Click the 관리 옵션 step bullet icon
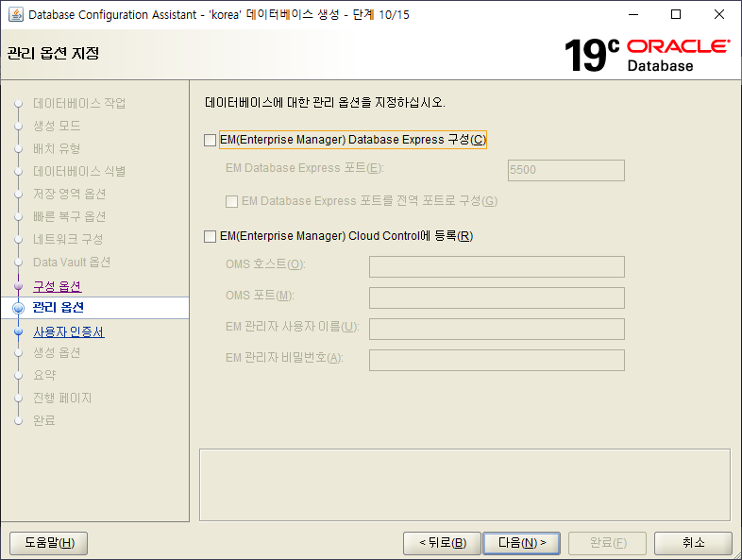Screen dimensions: 742x560 [x=19, y=308]
